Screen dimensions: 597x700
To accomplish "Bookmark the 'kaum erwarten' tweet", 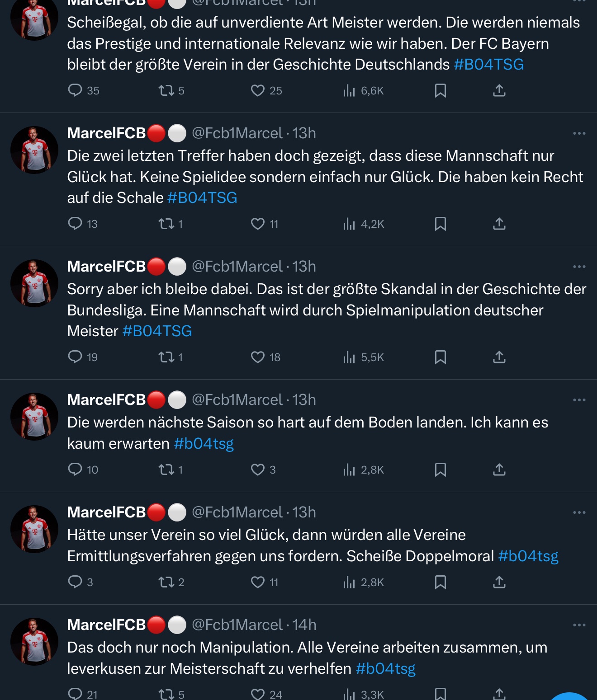I will pyautogui.click(x=440, y=470).
